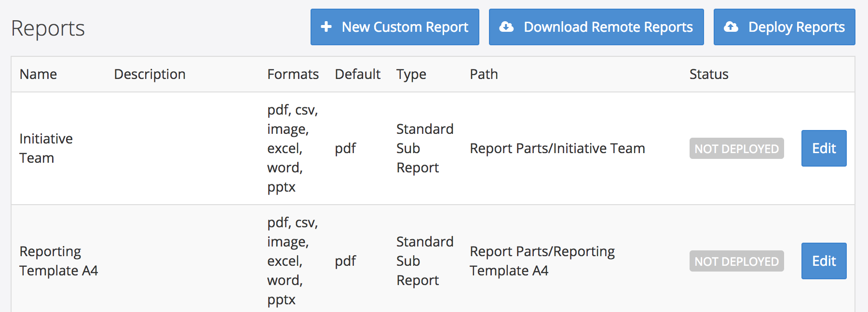Viewport: 868px width, 312px height.
Task: Click the Formats column header
Action: [293, 74]
